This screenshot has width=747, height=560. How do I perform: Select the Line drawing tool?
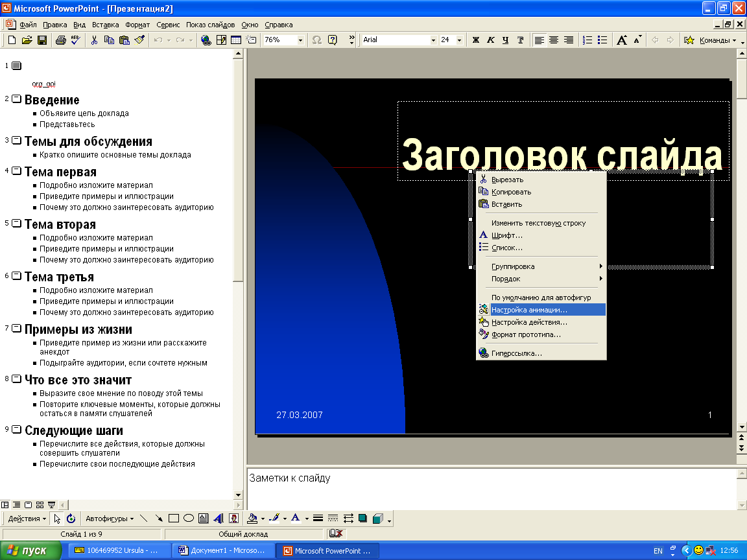click(143, 519)
